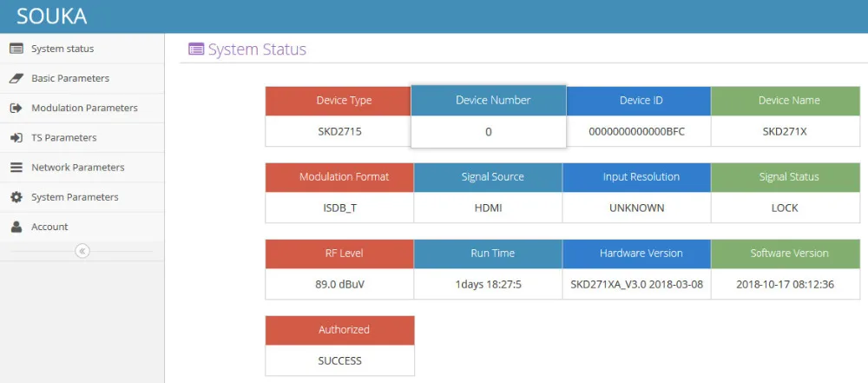Select the UNKNOWN input resolution value
The image size is (868, 383).
pos(636,208)
